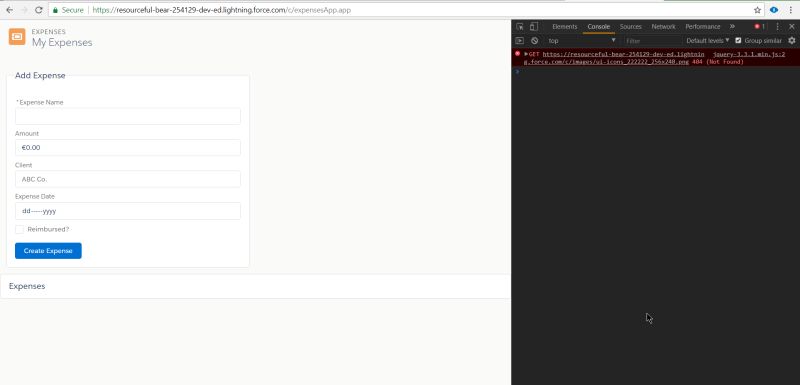Open the top context dropdown
This screenshot has height=385, width=800.
point(582,40)
